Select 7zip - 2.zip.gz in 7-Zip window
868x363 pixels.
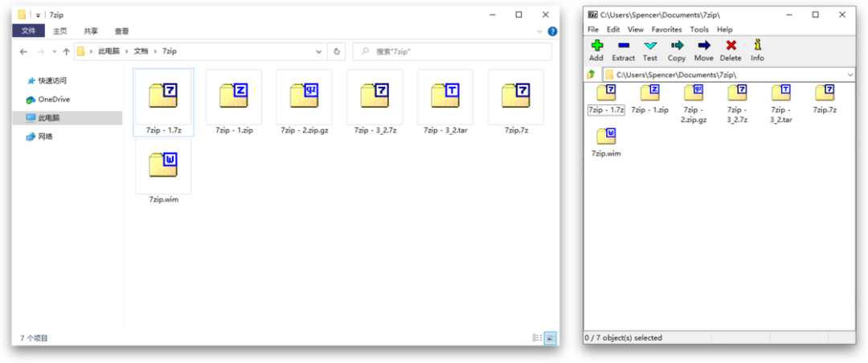(694, 104)
